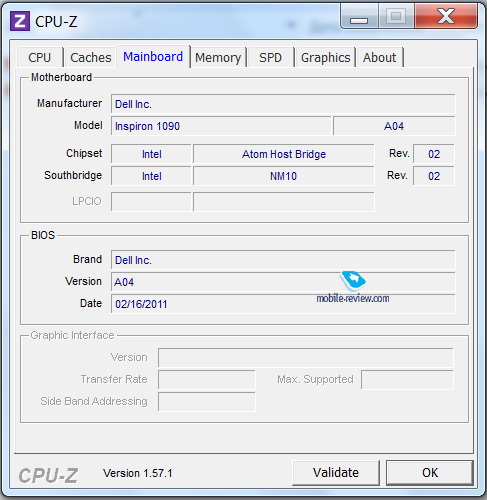This screenshot has height=500, width=487.
Task: Click the Model field Inspiron 1090
Action: click(x=221, y=126)
